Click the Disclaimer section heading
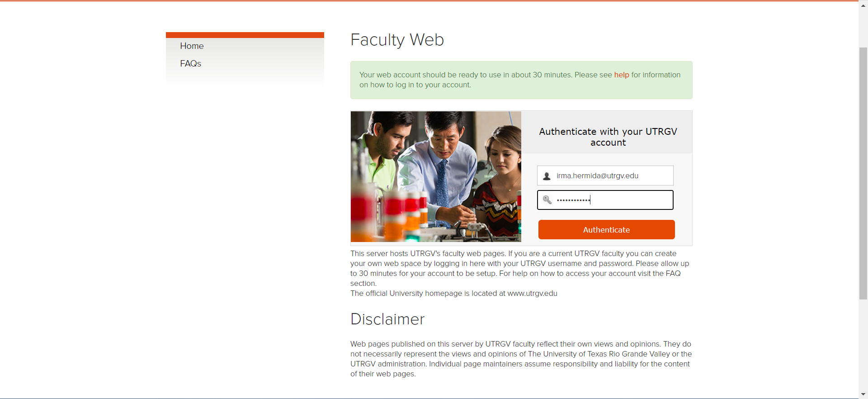The width and height of the screenshot is (868, 399). (387, 319)
